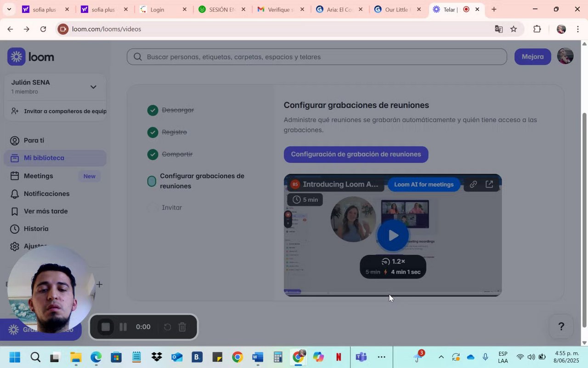This screenshot has width=588, height=368.
Task: Click the 5 min duration badge
Action: [x=305, y=200]
